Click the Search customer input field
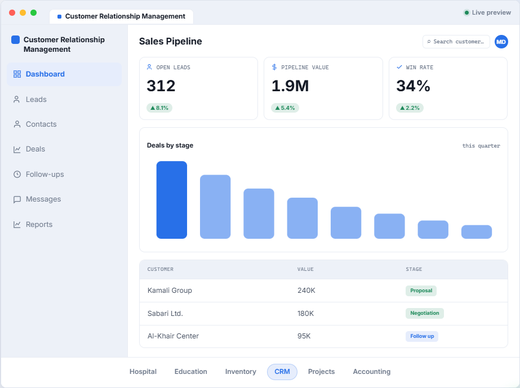The width and height of the screenshot is (520, 388). click(x=456, y=42)
